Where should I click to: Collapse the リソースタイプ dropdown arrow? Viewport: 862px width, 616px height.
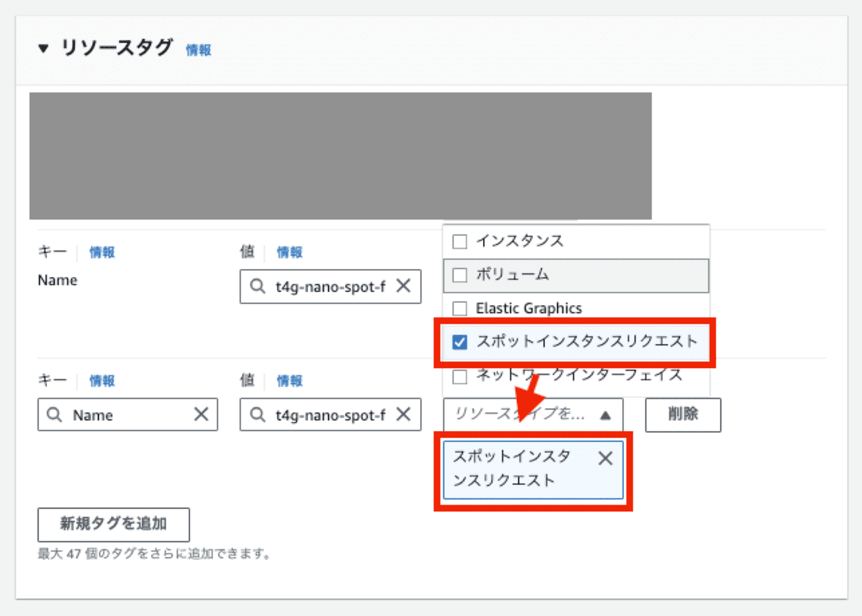click(x=605, y=415)
